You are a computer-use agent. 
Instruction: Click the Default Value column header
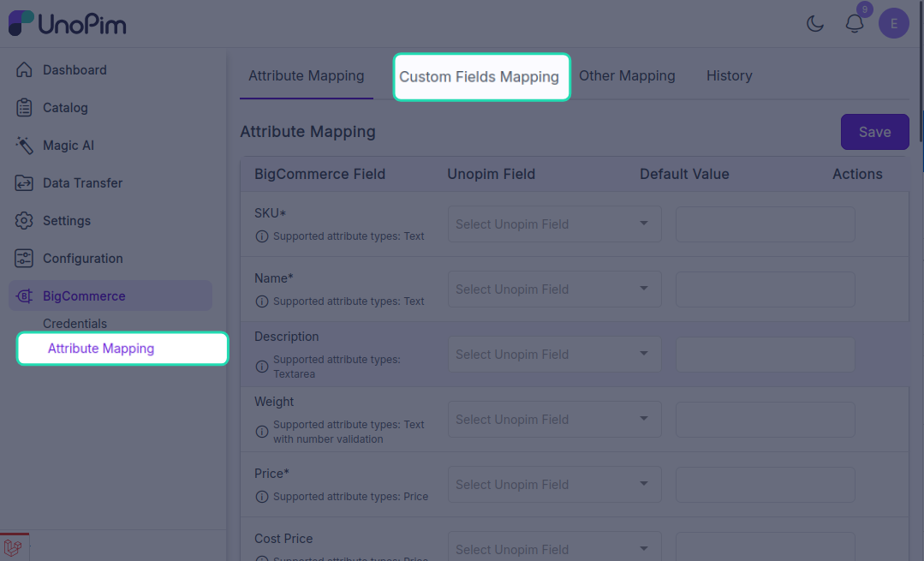coord(684,174)
